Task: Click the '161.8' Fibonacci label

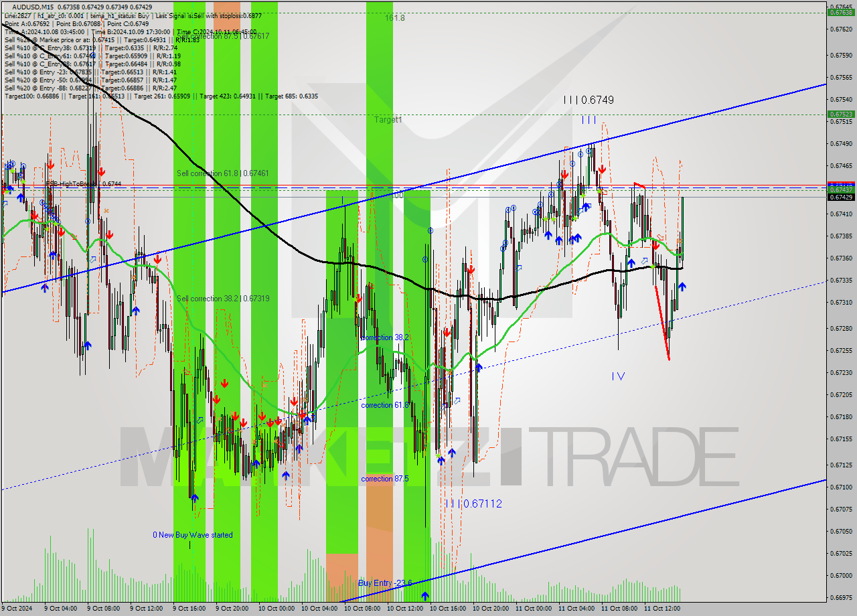Action: [395, 18]
